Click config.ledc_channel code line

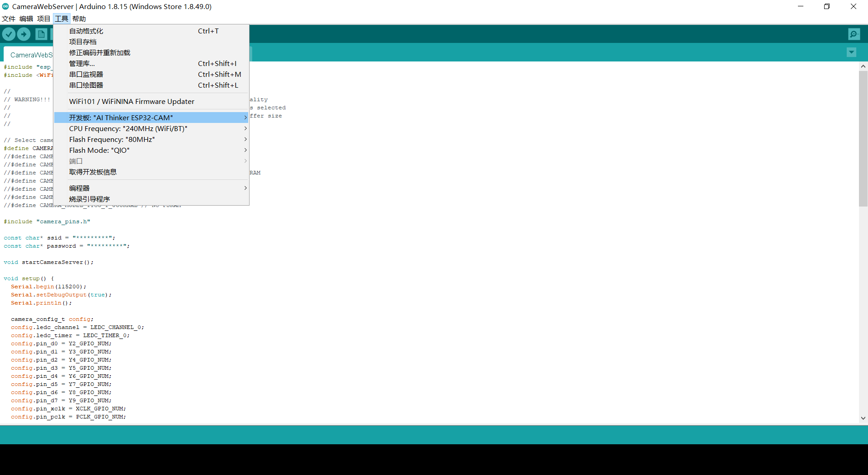pyautogui.click(x=78, y=327)
